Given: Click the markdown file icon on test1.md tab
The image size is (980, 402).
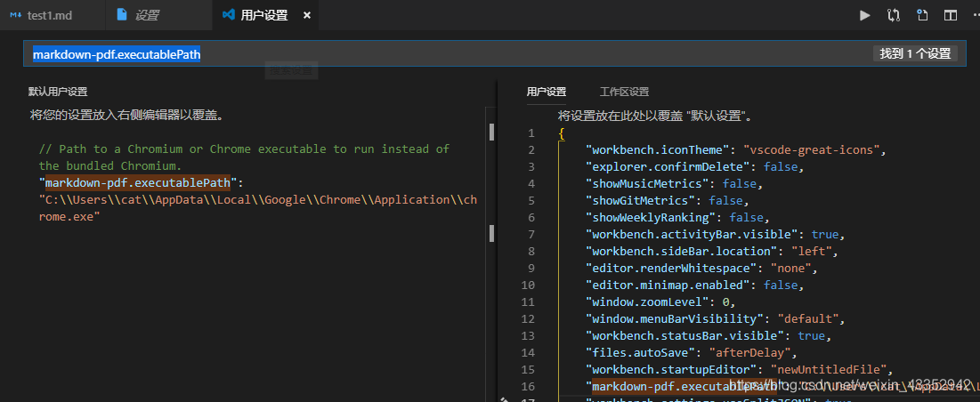Looking at the screenshot, I should (x=16, y=16).
